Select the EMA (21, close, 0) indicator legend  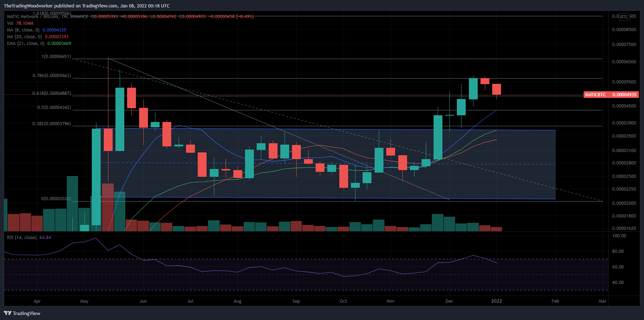(39, 43)
